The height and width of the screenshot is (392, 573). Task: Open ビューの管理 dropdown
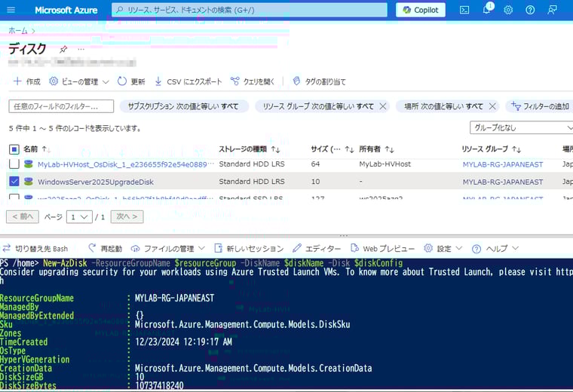79,81
